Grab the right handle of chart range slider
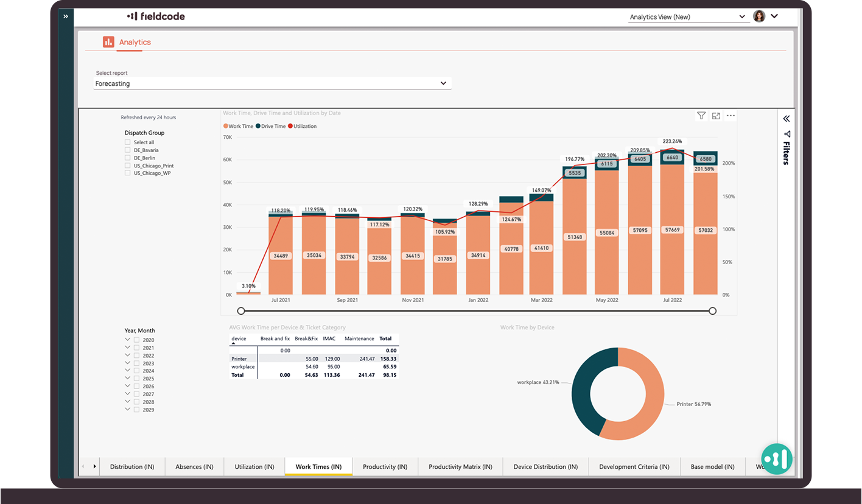 pos(713,311)
